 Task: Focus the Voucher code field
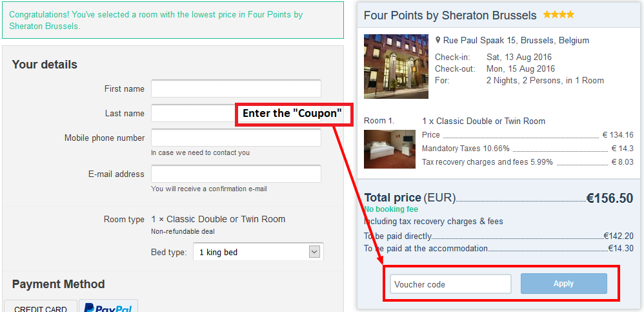coord(450,284)
